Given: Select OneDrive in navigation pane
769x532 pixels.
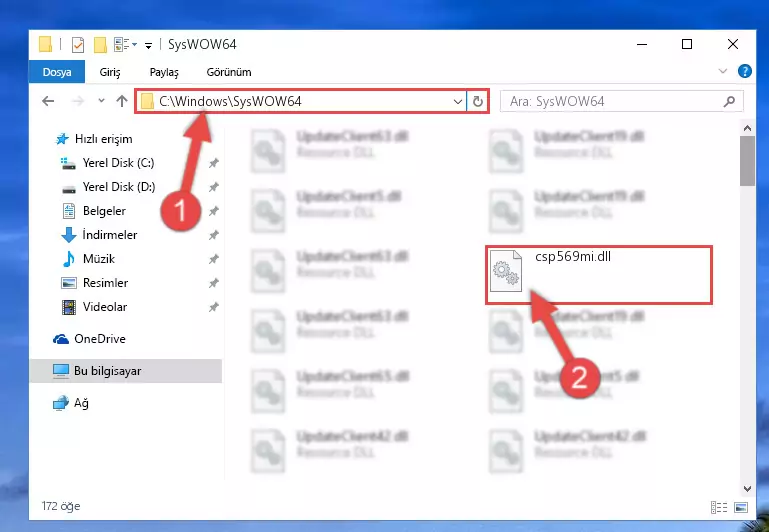Looking at the screenshot, I should 100,339.
